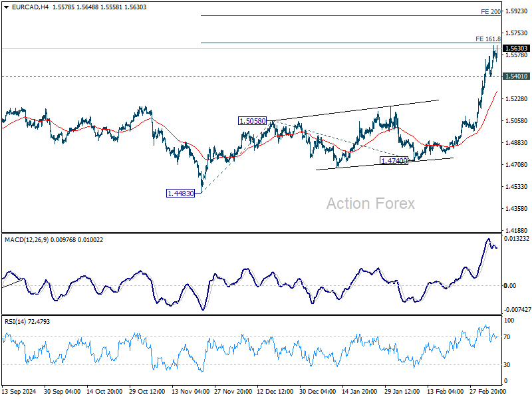Click the 1.54010 level price tag
Image resolution: width=532 pixels, height=399 pixels.
pos(517,76)
